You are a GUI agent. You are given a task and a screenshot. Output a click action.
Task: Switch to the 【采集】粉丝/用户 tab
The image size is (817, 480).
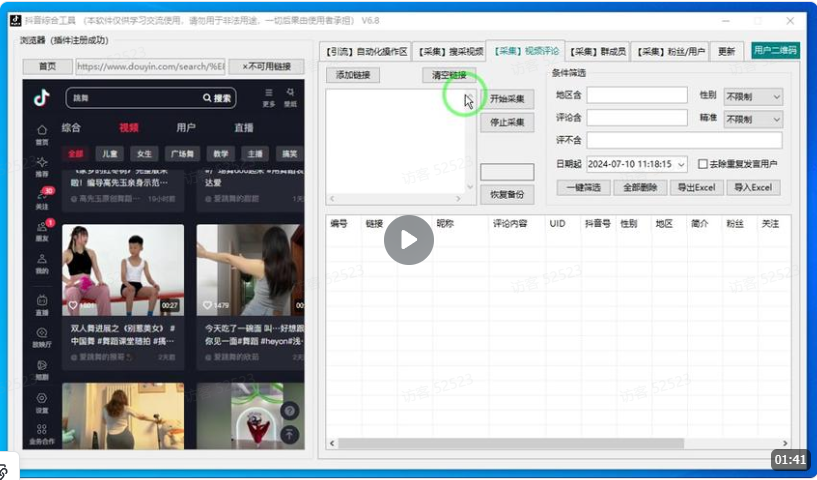point(672,51)
